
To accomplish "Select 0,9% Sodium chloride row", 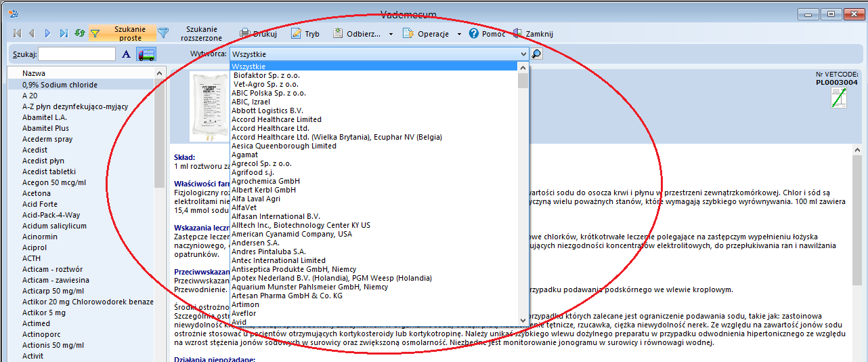I will pos(81,85).
